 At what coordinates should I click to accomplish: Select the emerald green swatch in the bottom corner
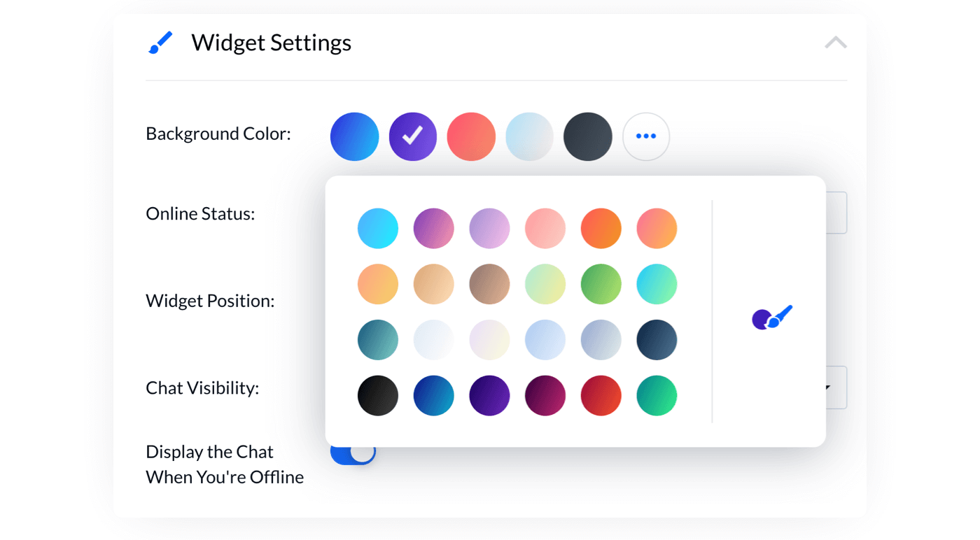click(x=657, y=395)
